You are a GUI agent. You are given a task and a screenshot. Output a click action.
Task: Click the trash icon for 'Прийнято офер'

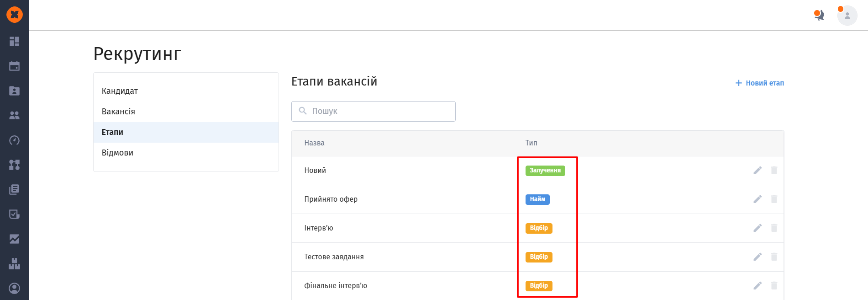(x=774, y=199)
